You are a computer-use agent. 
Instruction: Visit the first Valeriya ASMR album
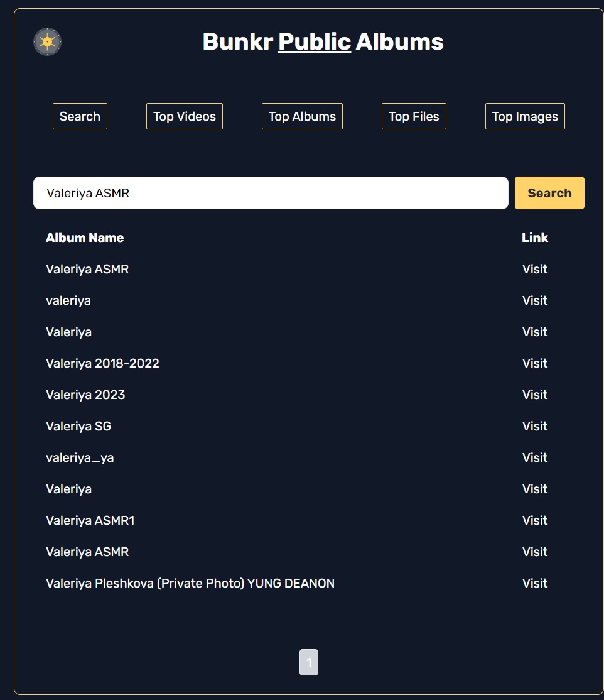coord(534,269)
